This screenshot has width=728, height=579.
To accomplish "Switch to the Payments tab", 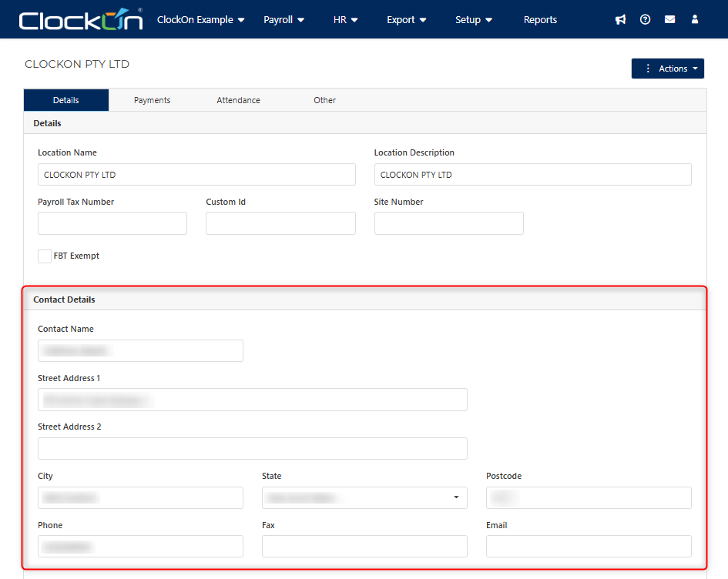I will pos(152,100).
